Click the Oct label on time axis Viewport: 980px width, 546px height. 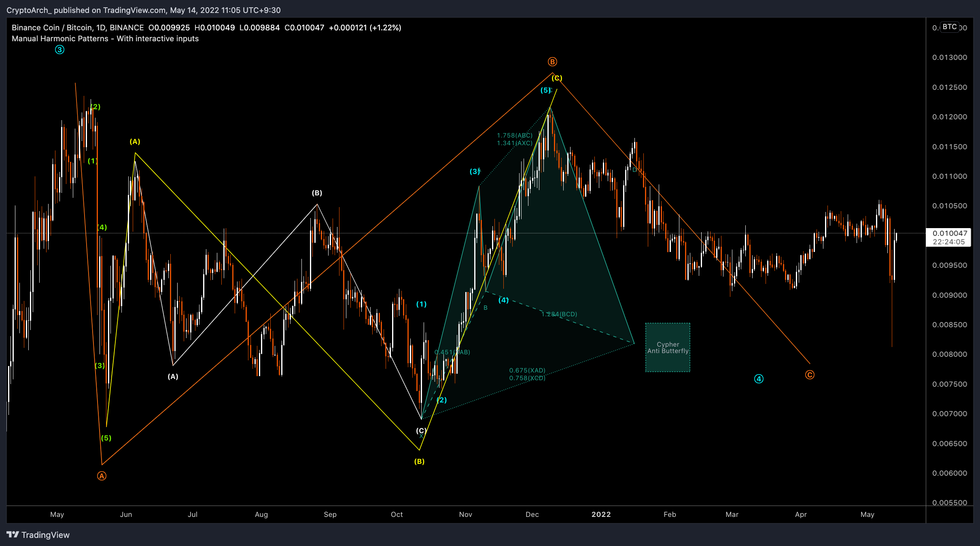tap(397, 514)
